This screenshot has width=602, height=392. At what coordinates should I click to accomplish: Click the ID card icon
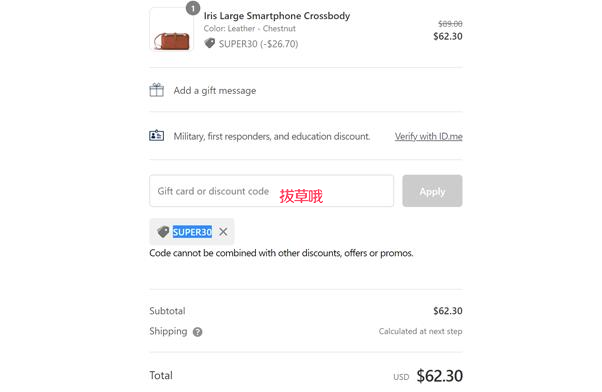[x=156, y=136]
